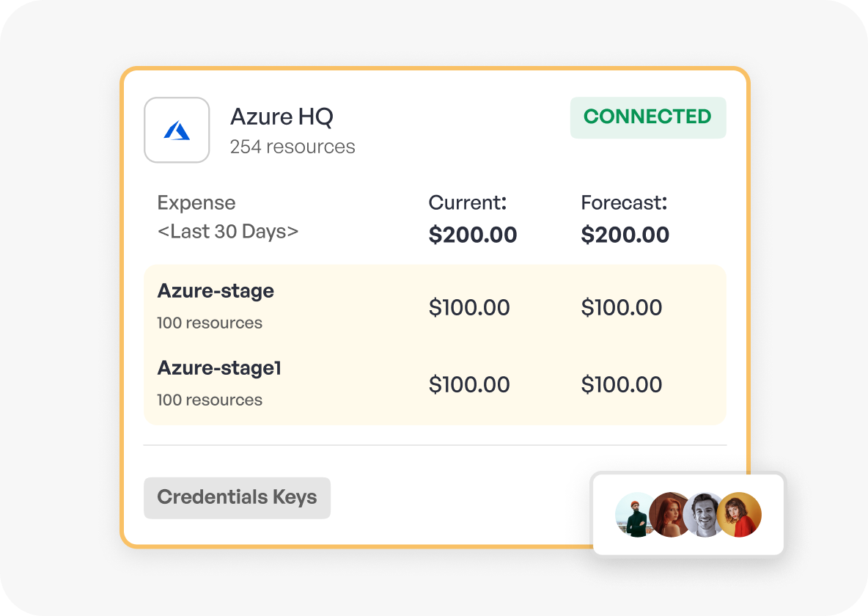Click the Forecast $200.00 total amount

pyautogui.click(x=625, y=235)
